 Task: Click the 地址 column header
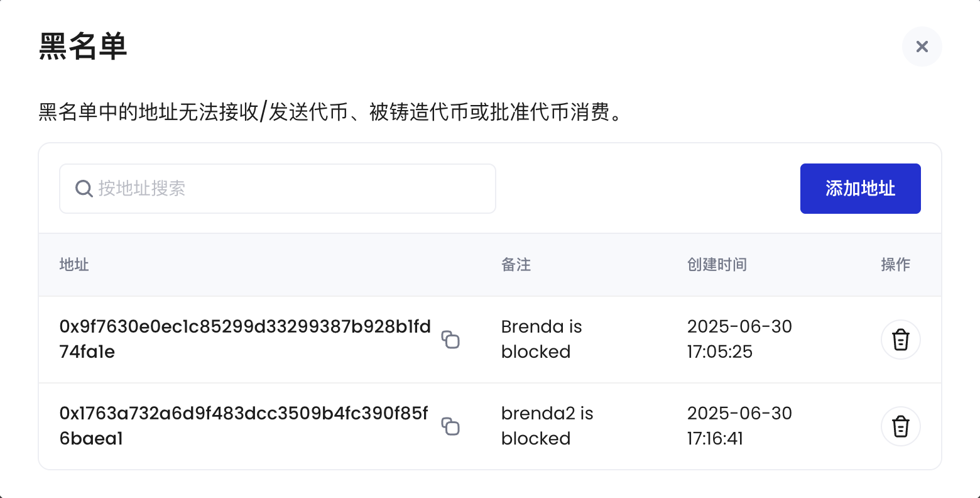click(73, 265)
